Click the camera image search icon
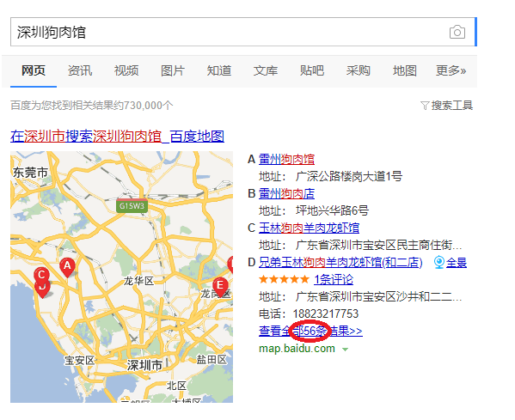This screenshot has width=515, height=420. 457,32
